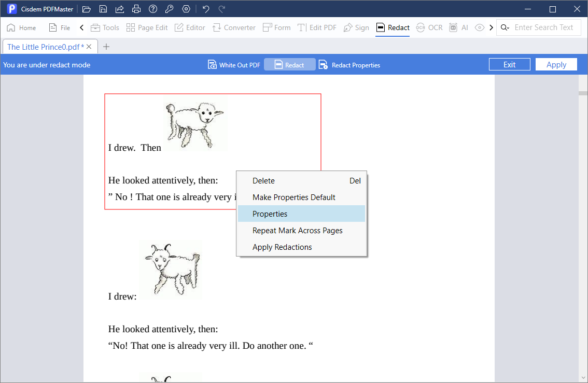
Task: Select Apply Redactions in context menu
Action: (301, 247)
